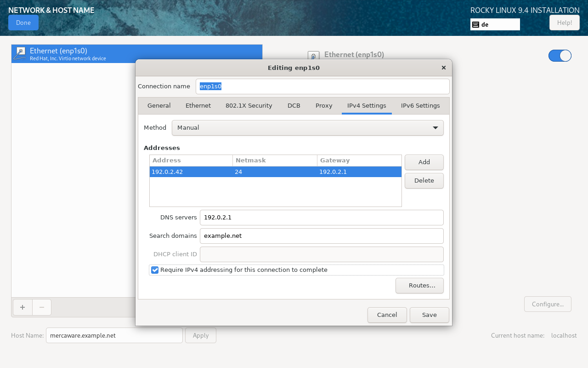
Task: Open the Proxy tab
Action: point(324,106)
